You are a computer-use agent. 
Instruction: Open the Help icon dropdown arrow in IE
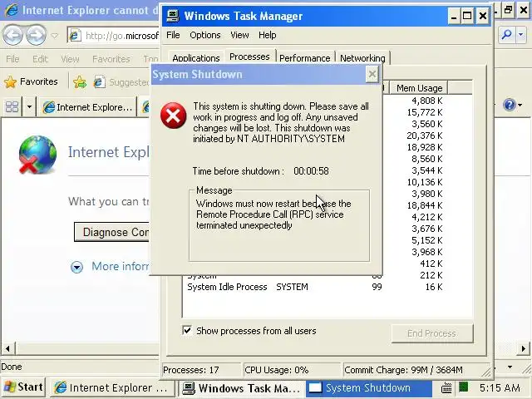[x=520, y=106]
